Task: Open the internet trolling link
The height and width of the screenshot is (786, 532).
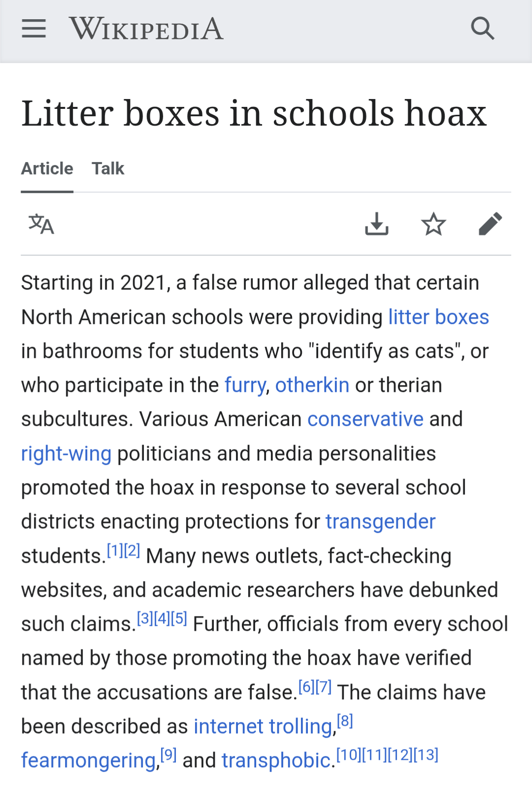Action: coord(263,727)
